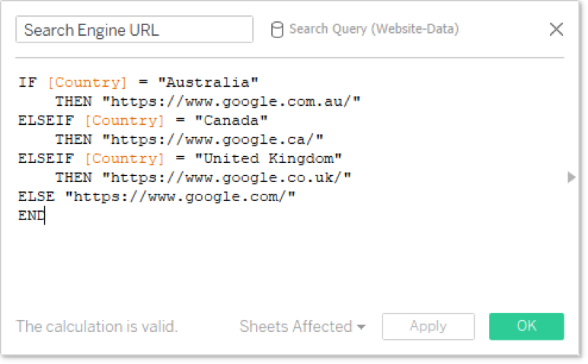Click the data source cylinder icon
The height and width of the screenshot is (364, 588).
coord(276,30)
